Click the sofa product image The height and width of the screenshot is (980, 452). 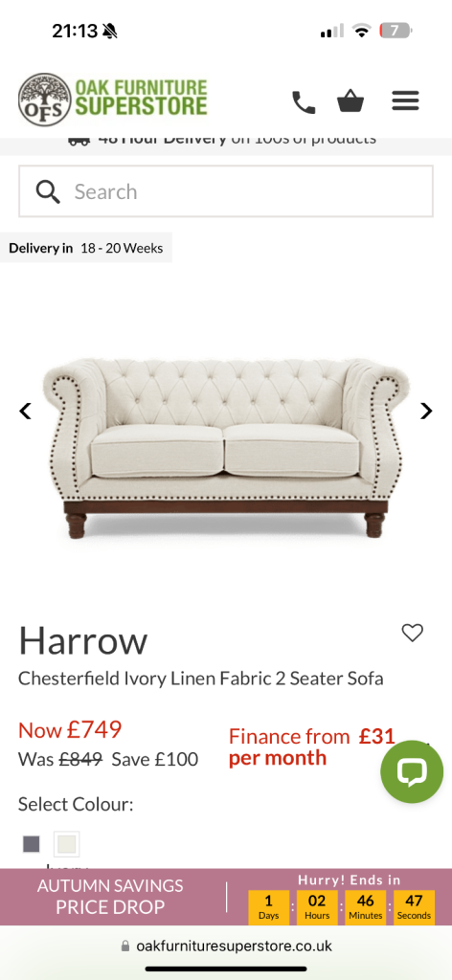226,447
